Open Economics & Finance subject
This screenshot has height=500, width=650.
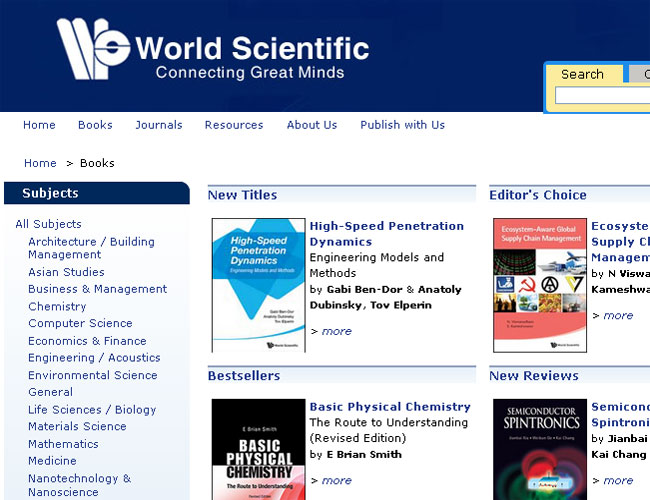click(87, 341)
